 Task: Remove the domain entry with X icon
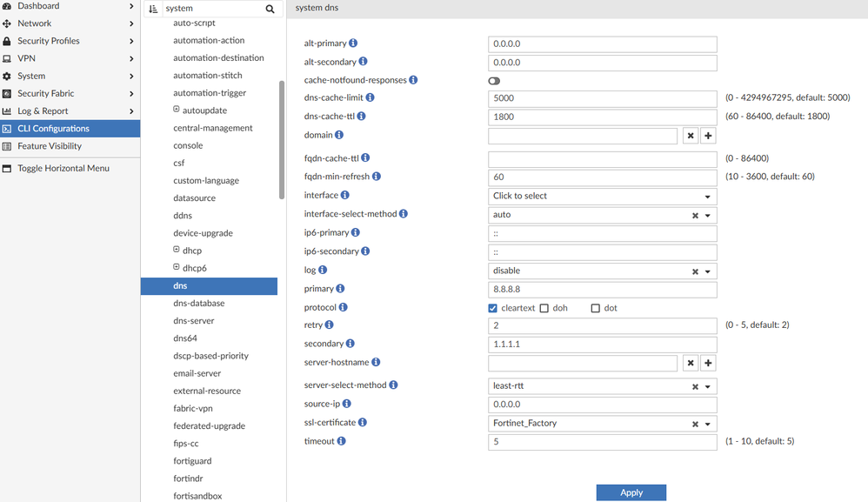[690, 136]
